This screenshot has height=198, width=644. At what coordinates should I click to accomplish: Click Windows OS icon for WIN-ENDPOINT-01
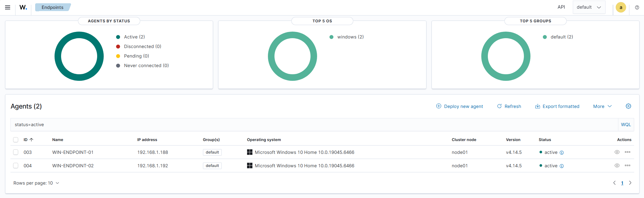pos(250,152)
